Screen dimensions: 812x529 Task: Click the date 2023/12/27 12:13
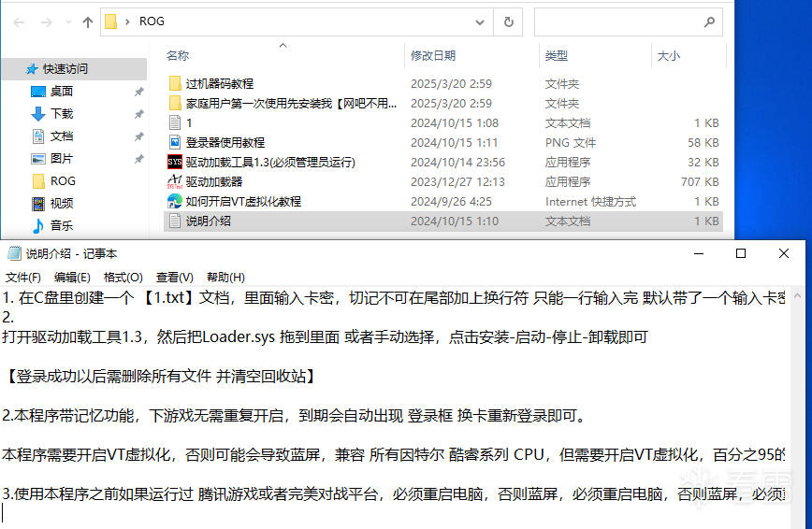click(457, 181)
